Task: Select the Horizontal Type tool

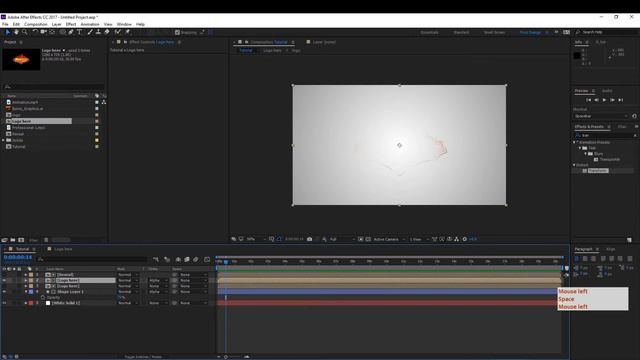Action: point(80,32)
